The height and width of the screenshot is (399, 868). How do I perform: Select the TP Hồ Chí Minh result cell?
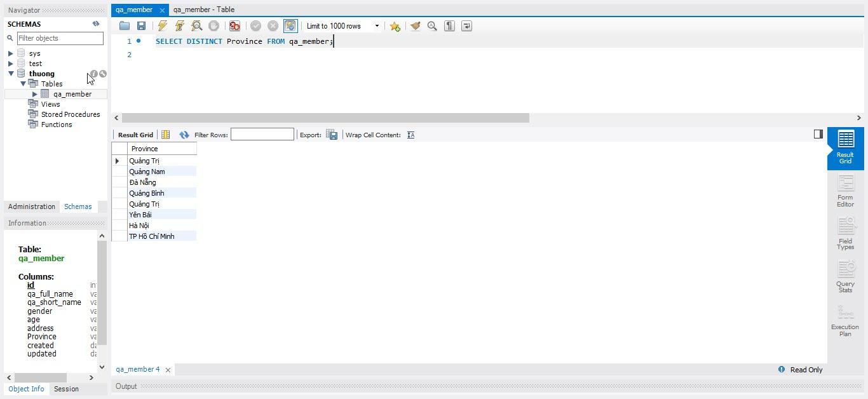pyautogui.click(x=162, y=236)
